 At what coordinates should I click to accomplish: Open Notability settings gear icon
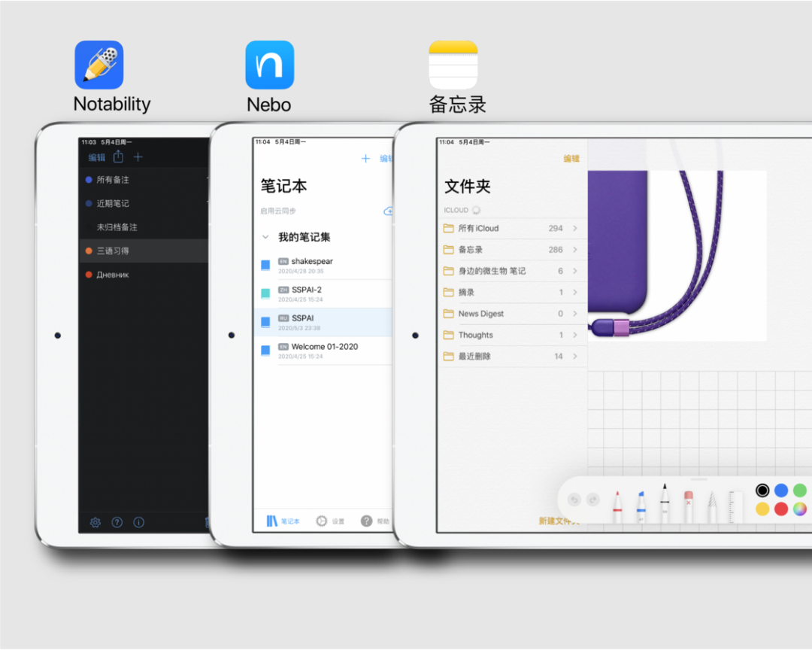(95, 522)
